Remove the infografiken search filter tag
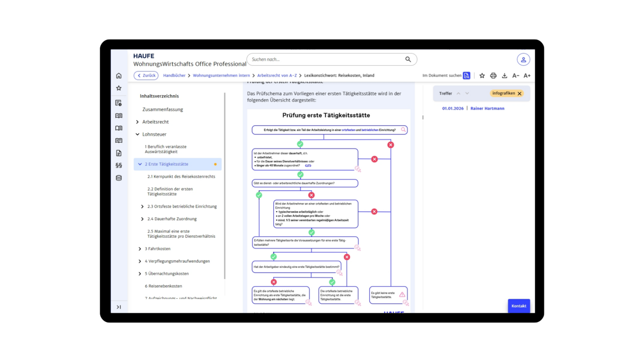Viewport: 644px width, 362px height. click(520, 94)
